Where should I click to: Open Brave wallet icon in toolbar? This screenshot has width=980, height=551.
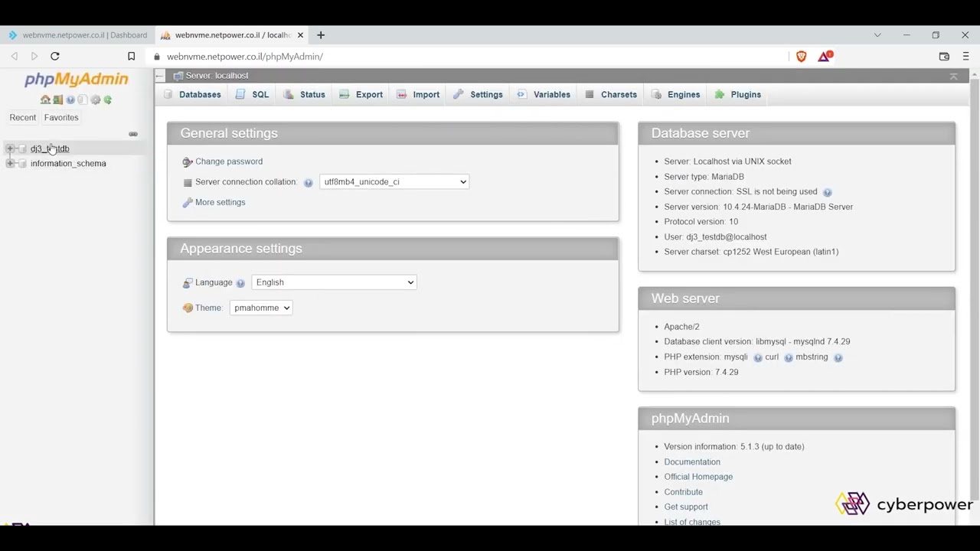[x=944, y=56]
